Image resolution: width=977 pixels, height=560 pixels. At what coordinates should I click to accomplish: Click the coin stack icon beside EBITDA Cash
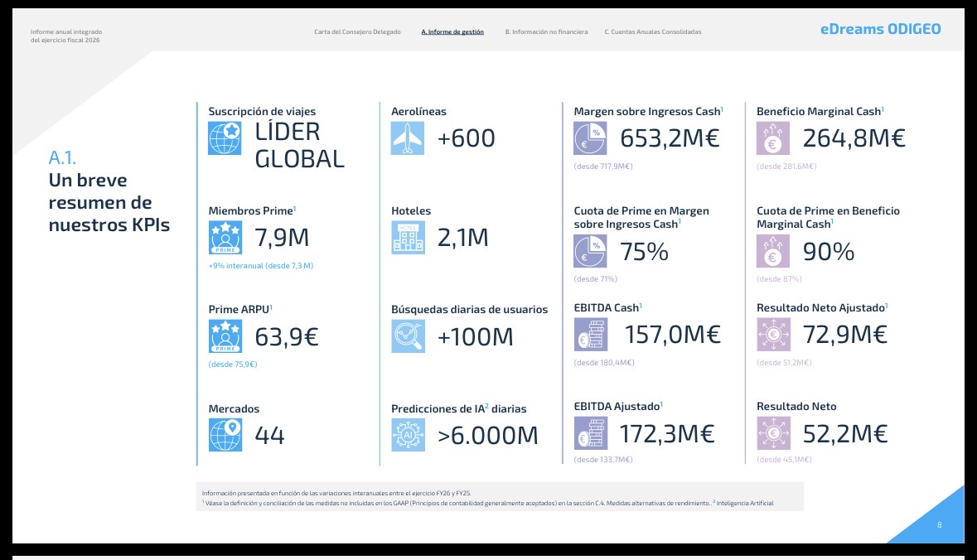591,335
